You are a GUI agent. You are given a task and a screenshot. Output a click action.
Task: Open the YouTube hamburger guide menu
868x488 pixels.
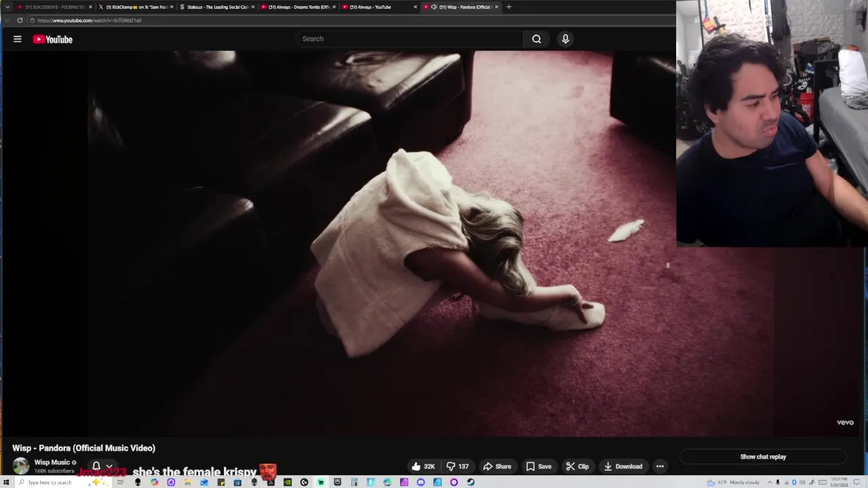[x=18, y=39]
